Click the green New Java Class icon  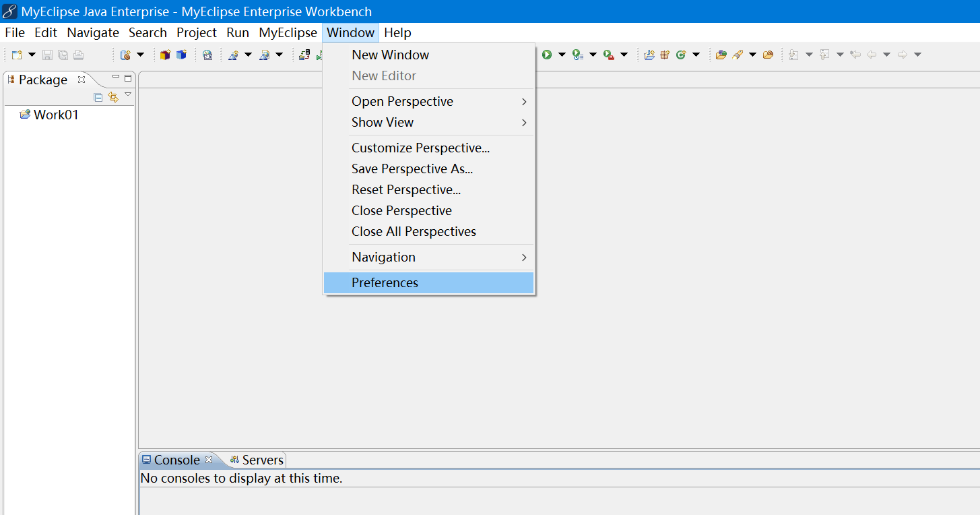coord(681,55)
